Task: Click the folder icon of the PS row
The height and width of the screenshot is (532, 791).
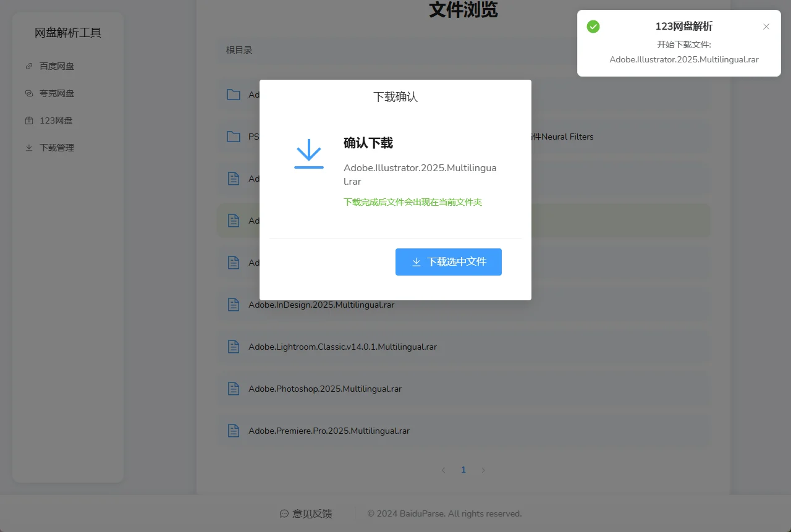Action: [234, 137]
